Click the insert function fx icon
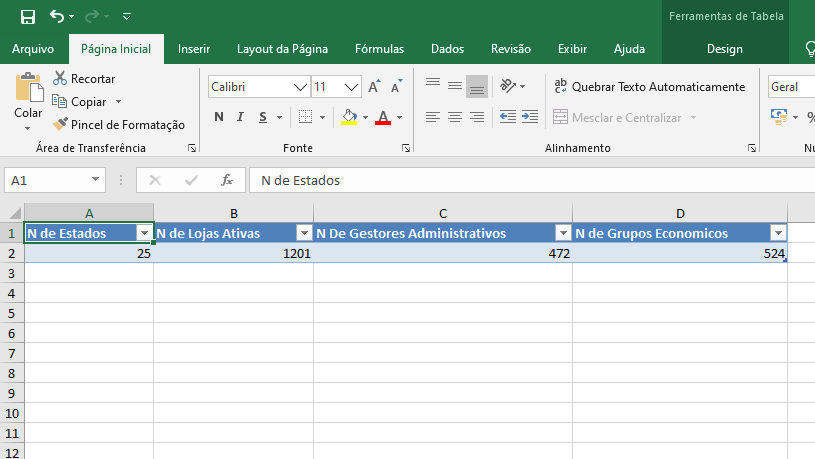This screenshot has width=815, height=459. click(227, 180)
